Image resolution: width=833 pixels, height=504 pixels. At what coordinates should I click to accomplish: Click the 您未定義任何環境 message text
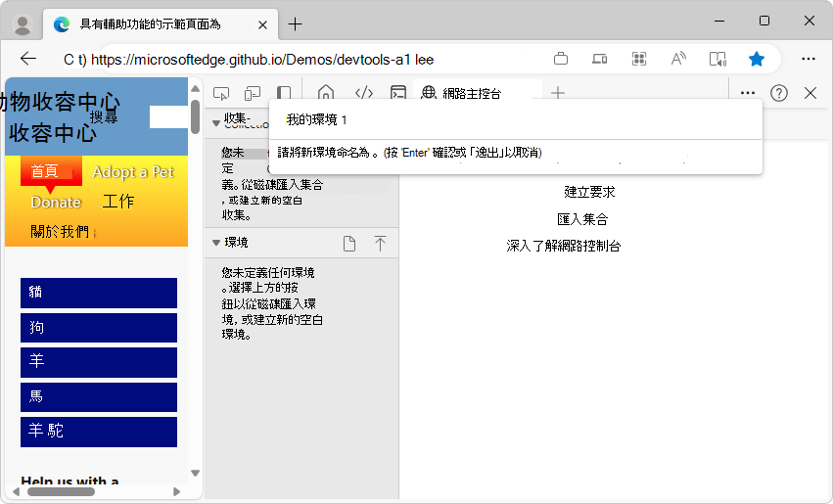272,303
